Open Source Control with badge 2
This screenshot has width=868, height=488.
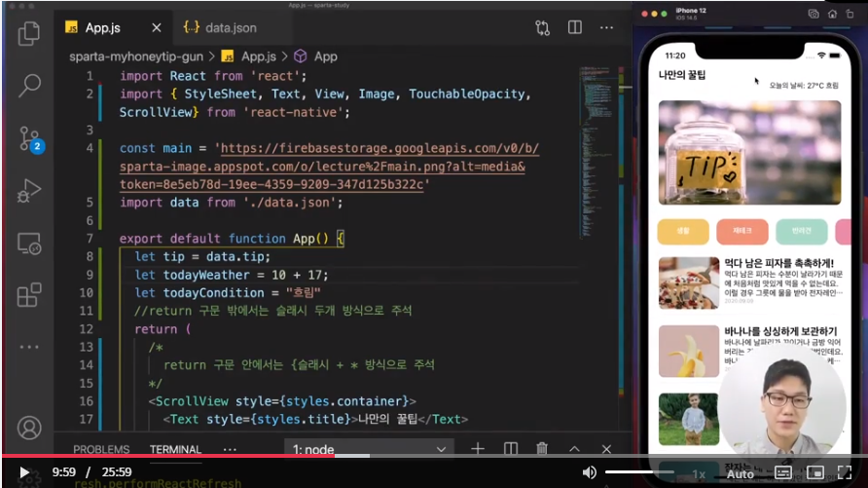(30, 139)
